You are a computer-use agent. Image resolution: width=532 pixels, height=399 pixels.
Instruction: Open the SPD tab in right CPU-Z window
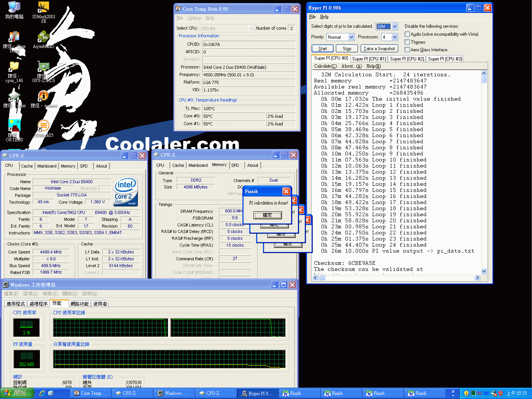pyautogui.click(x=235, y=165)
